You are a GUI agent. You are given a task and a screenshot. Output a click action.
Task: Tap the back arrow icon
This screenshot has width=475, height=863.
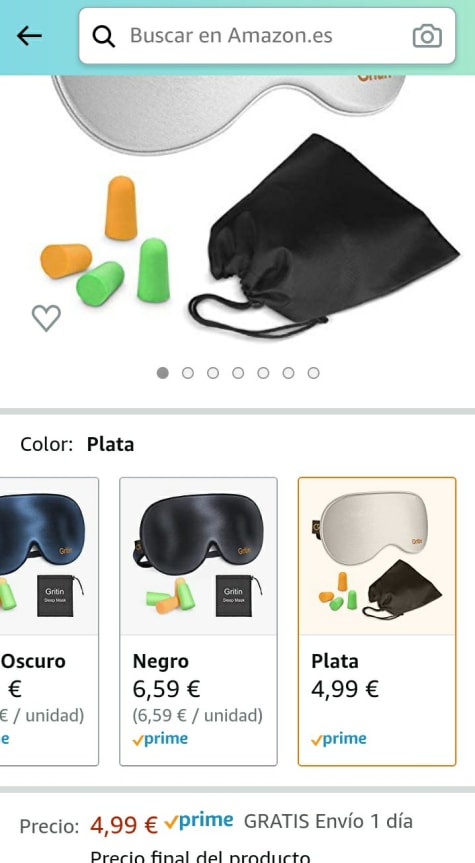[29, 36]
